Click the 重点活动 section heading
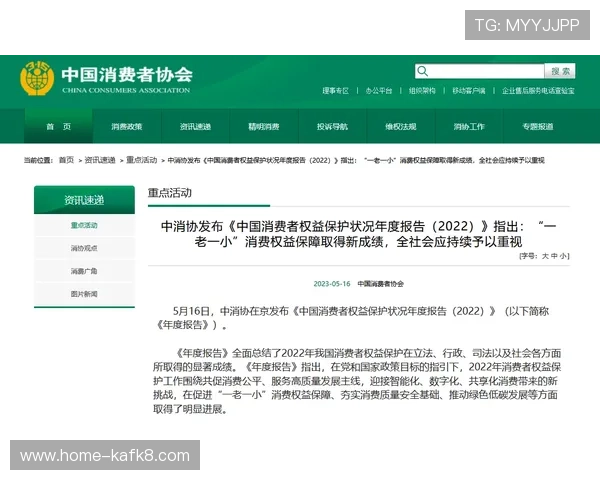This screenshot has height=480, width=600. coord(170,193)
